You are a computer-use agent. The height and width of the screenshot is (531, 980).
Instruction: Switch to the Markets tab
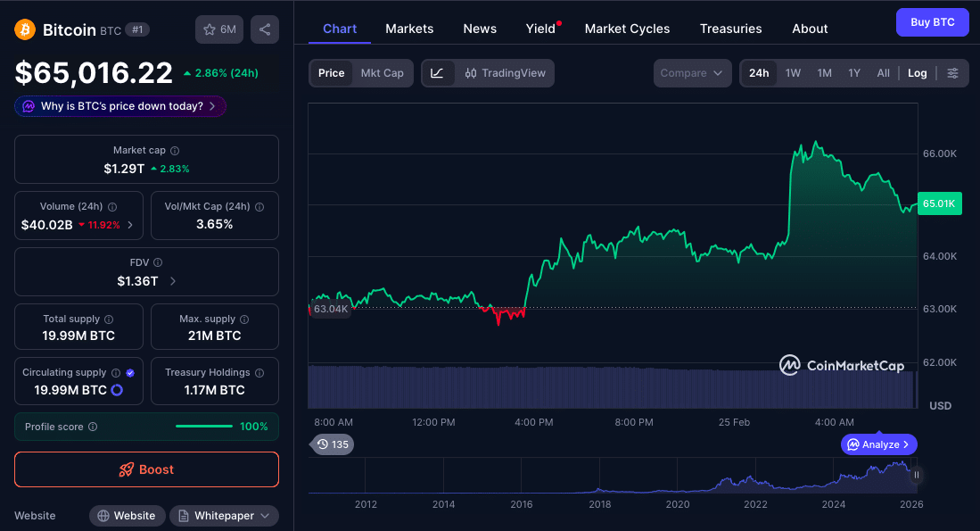pyautogui.click(x=409, y=29)
